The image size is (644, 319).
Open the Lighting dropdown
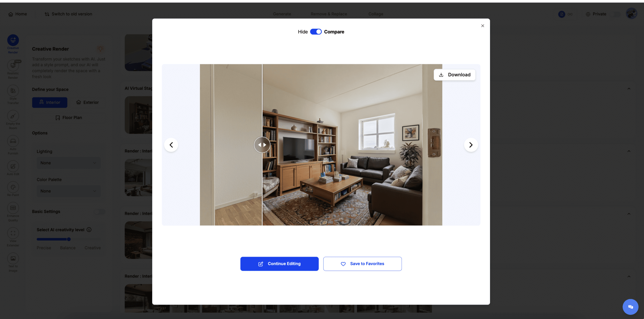coord(68,163)
